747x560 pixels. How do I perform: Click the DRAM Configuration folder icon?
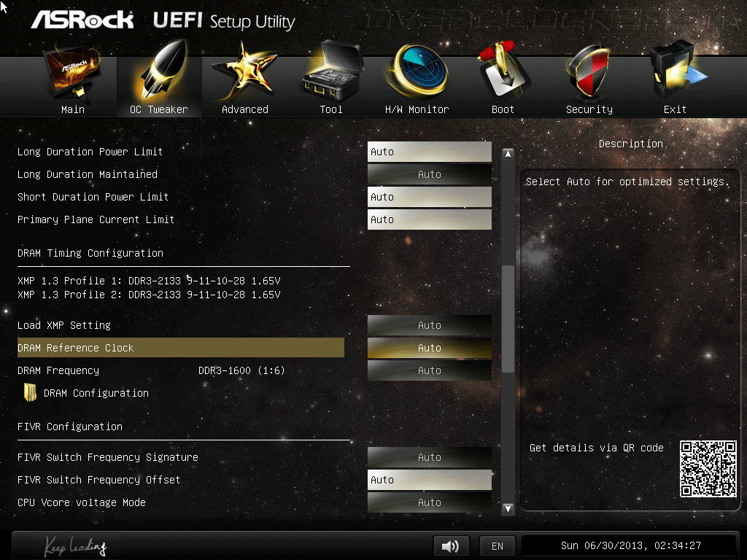point(30,393)
